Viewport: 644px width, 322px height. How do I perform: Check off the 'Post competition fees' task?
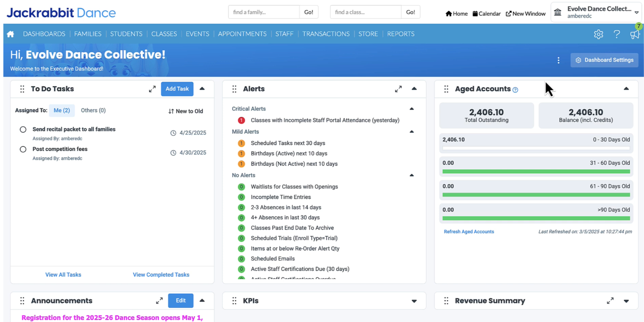coord(23,149)
